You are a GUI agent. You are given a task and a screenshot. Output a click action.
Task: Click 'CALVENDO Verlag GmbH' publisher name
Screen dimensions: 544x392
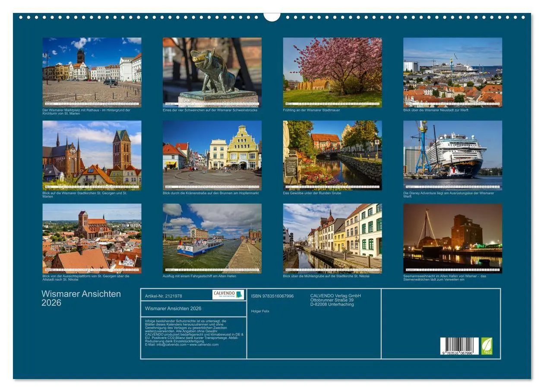point(335,296)
